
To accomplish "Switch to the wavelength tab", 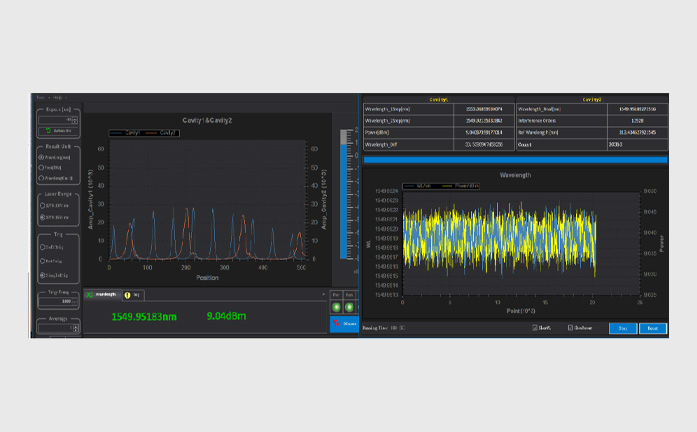I will click(x=103, y=295).
